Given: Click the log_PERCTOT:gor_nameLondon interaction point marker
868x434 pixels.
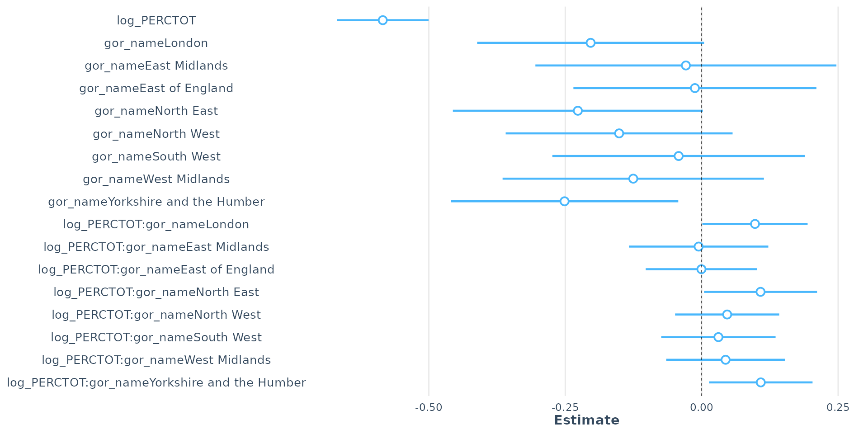Looking at the screenshot, I should point(755,224).
